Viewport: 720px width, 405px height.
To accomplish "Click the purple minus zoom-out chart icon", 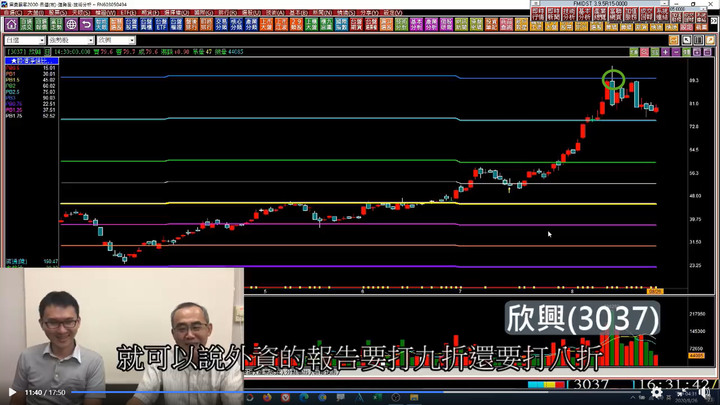I will point(676,52).
